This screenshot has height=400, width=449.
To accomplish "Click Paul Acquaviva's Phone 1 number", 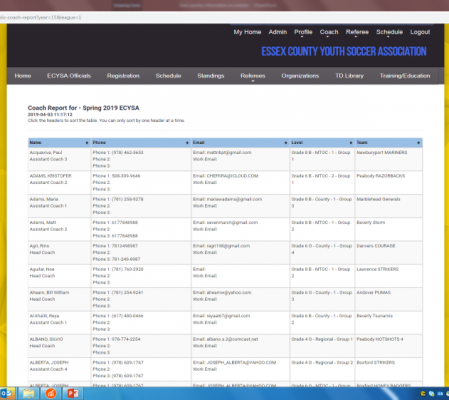I will click(x=128, y=153).
